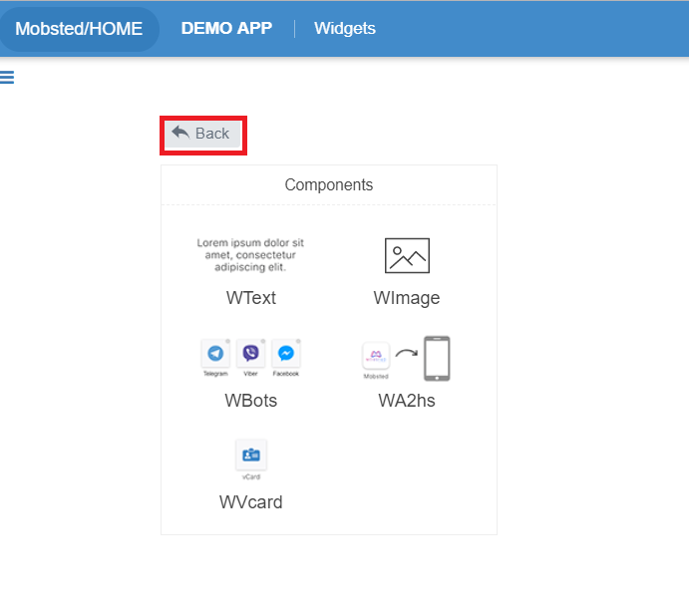Open the WBots component label
This screenshot has height=616, width=689.
pos(250,401)
